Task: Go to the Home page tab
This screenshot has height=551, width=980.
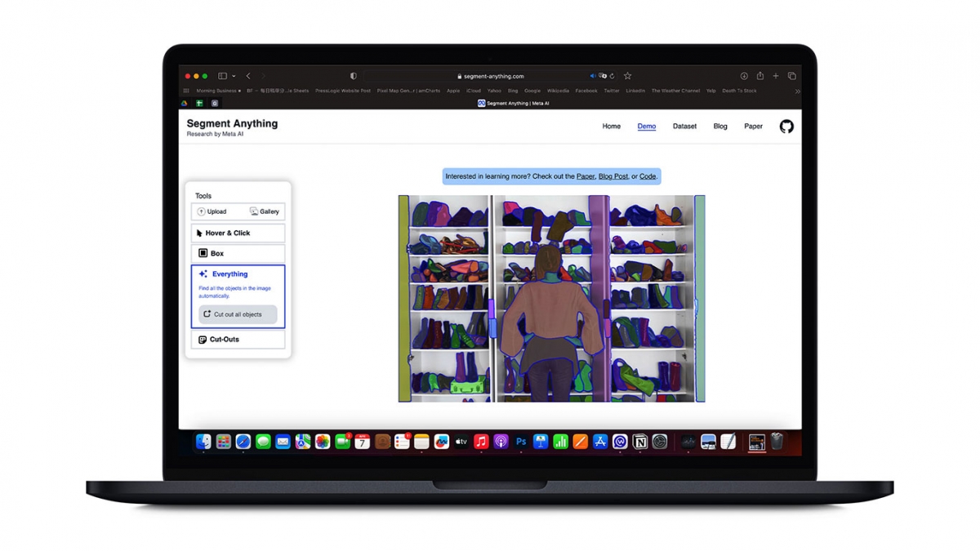Action: point(611,127)
